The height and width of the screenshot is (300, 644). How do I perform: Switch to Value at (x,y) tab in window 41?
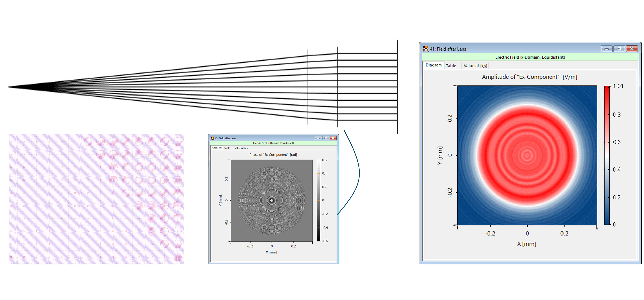475,66
